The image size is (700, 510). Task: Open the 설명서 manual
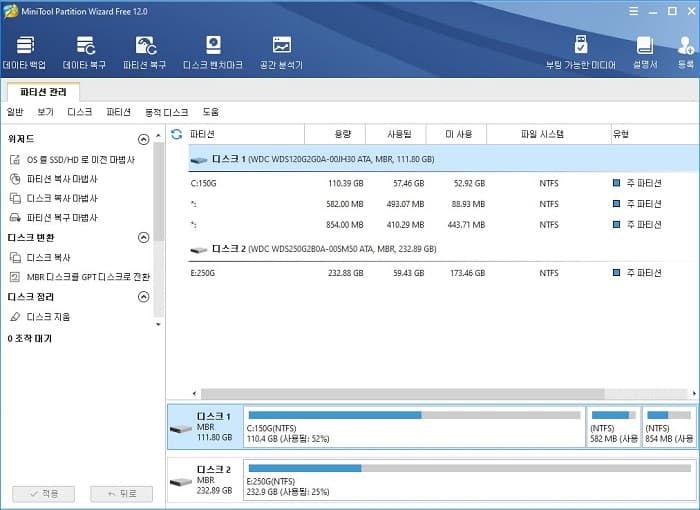coord(645,53)
